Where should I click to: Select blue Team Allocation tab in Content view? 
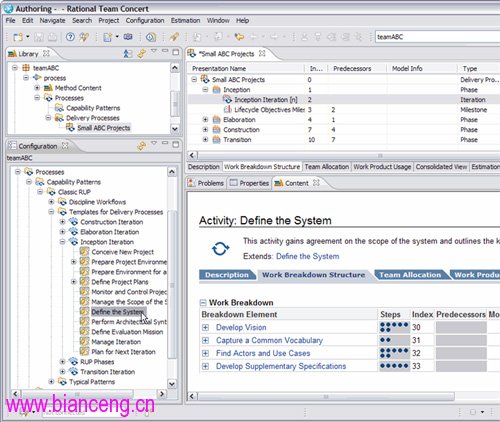click(410, 275)
